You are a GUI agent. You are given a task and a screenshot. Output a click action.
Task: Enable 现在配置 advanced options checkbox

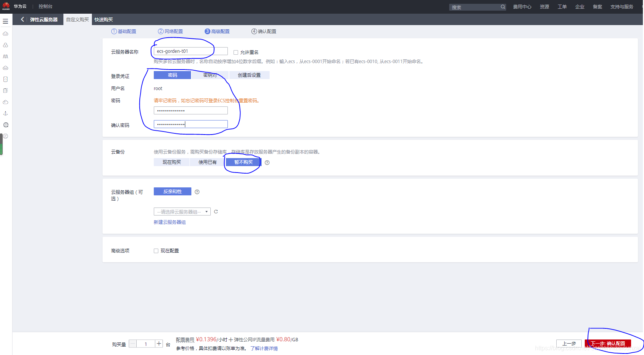click(x=156, y=251)
